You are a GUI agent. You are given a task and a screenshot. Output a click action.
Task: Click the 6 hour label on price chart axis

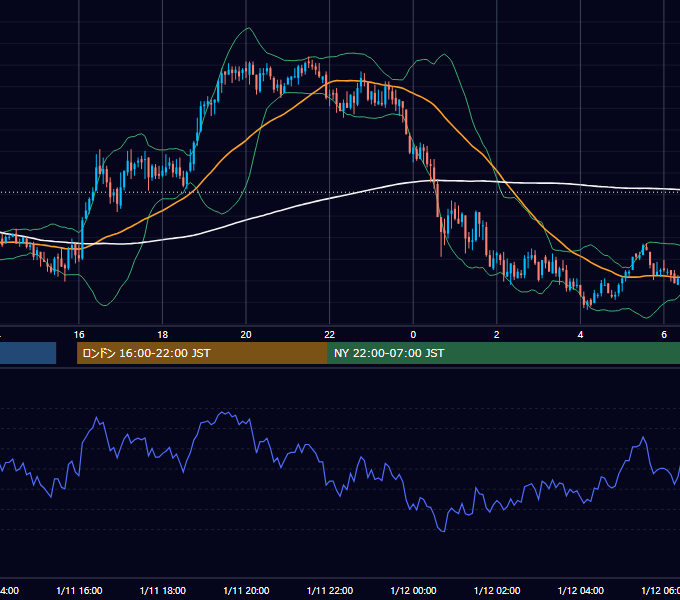(664, 335)
